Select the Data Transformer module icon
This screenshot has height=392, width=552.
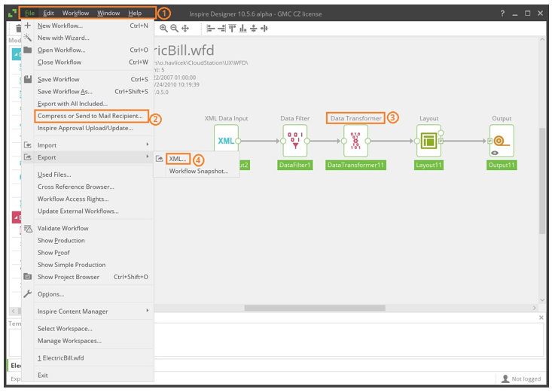pyautogui.click(x=356, y=141)
